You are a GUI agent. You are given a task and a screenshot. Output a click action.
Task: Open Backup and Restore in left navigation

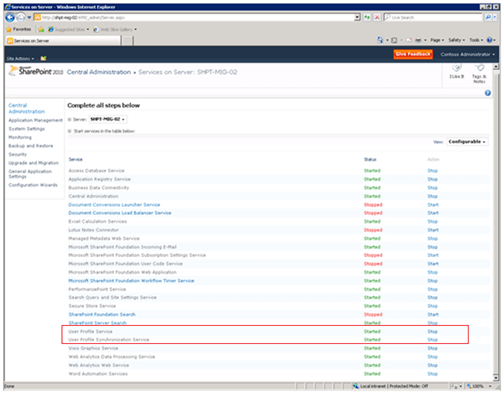coord(31,146)
